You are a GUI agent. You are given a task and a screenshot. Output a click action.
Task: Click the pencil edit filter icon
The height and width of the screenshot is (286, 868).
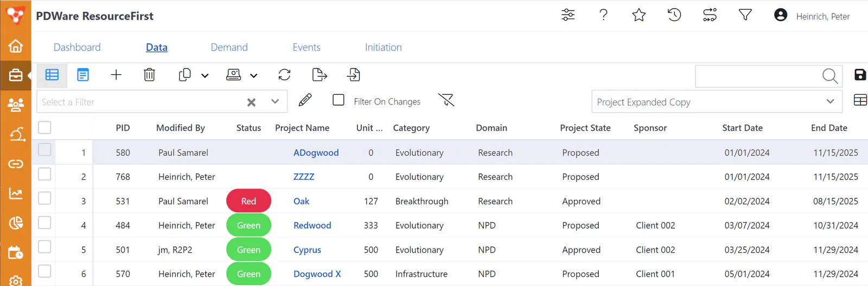(x=305, y=100)
